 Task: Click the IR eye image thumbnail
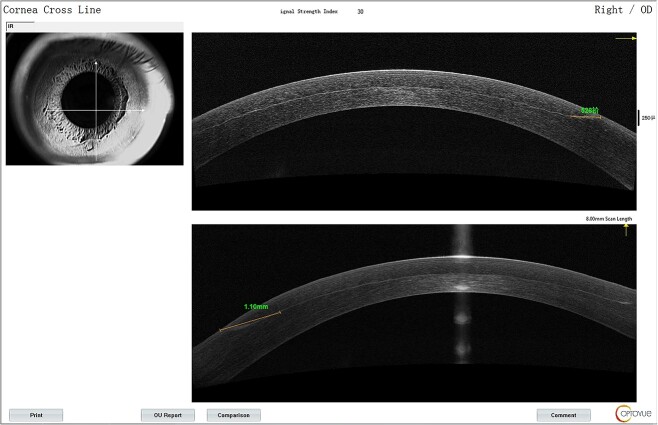(x=94, y=99)
